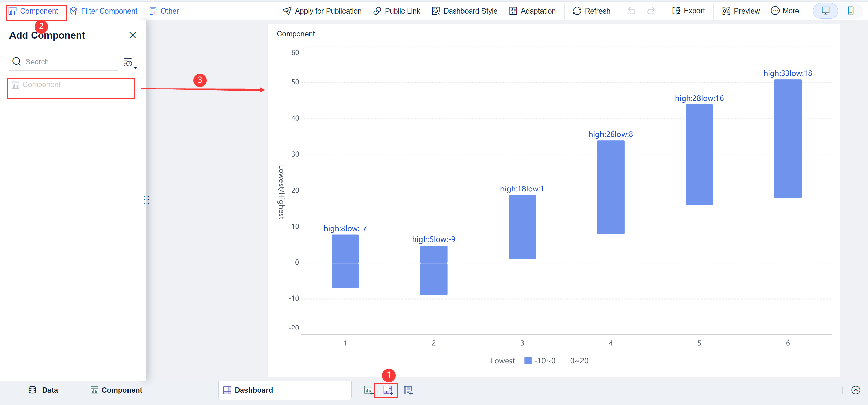The width and height of the screenshot is (868, 405).
Task: Open Dashboard Style settings
Action: click(465, 11)
